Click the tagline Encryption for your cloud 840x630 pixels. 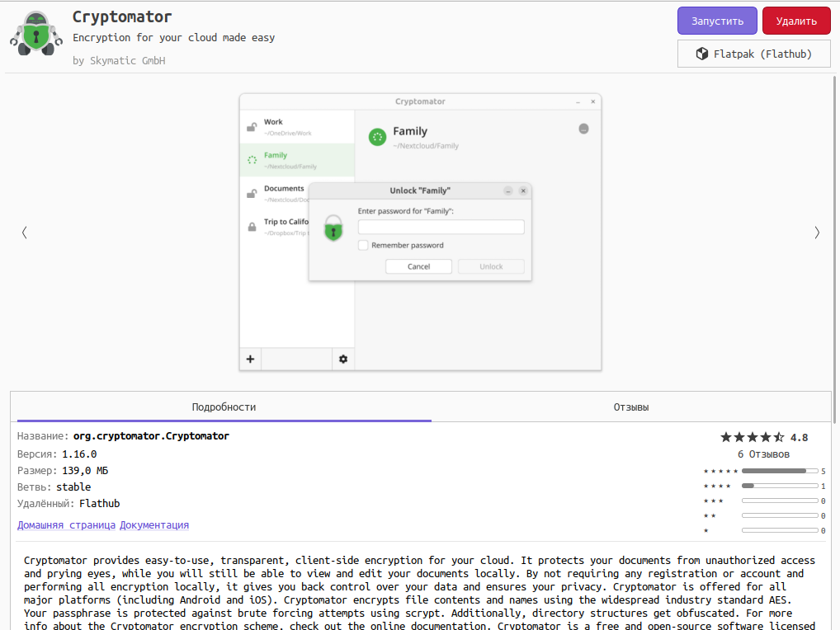173,38
